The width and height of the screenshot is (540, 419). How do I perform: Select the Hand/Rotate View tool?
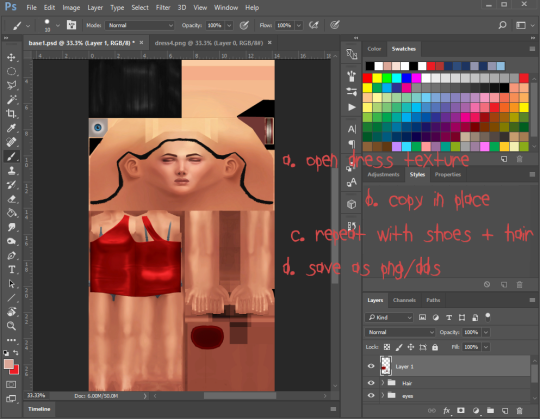click(x=11, y=312)
